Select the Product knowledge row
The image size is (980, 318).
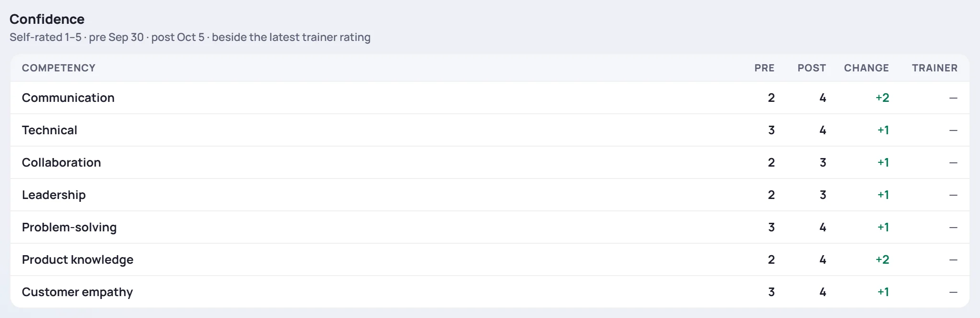(x=490, y=259)
